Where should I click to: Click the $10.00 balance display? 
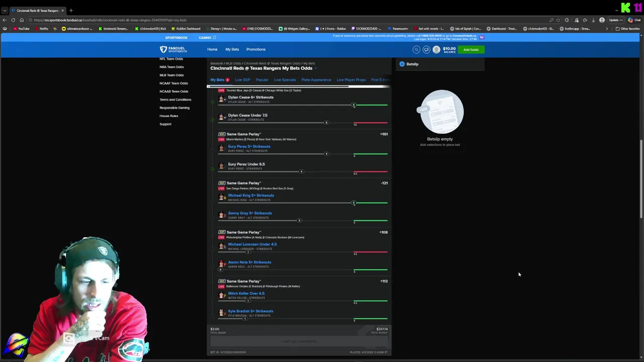point(449,49)
